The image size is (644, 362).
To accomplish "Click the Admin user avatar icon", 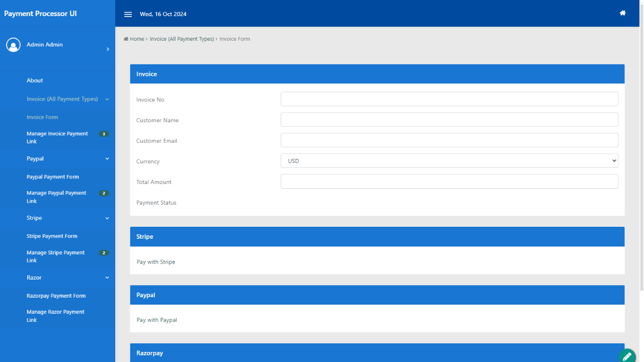I will (x=13, y=45).
